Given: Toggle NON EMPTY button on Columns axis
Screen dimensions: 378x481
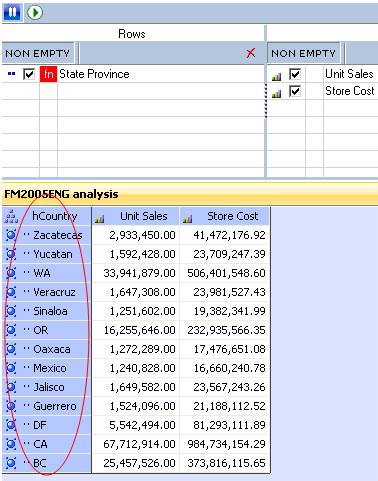Looking at the screenshot, I should click(x=303, y=53).
